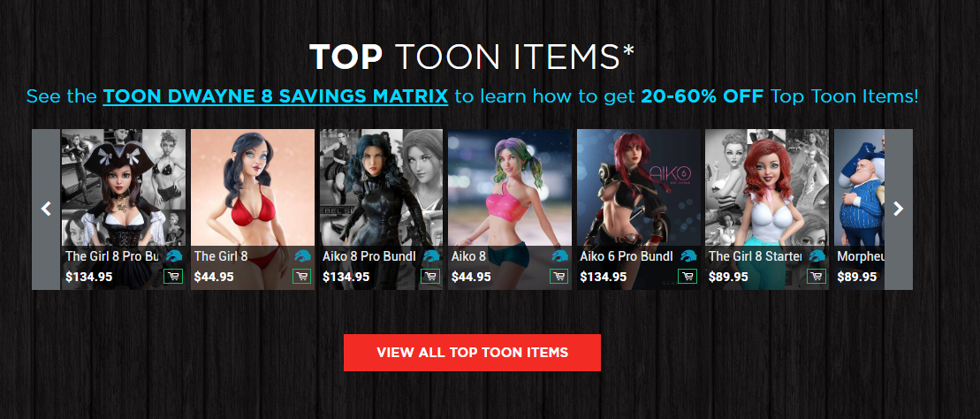Screen dimensions: 980x419
Task: Open the Toon Dwayne 8 Savings Matrix link
Action: coord(276,96)
